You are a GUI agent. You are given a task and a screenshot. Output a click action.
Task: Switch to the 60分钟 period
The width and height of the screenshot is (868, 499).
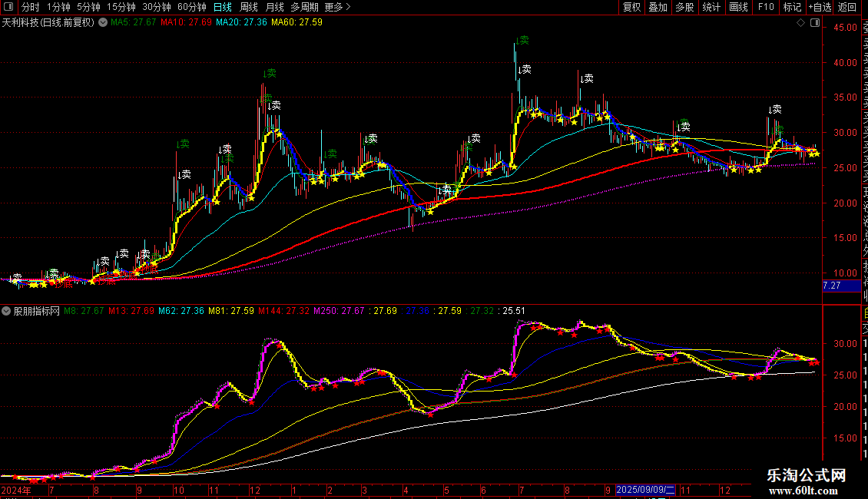point(191,7)
